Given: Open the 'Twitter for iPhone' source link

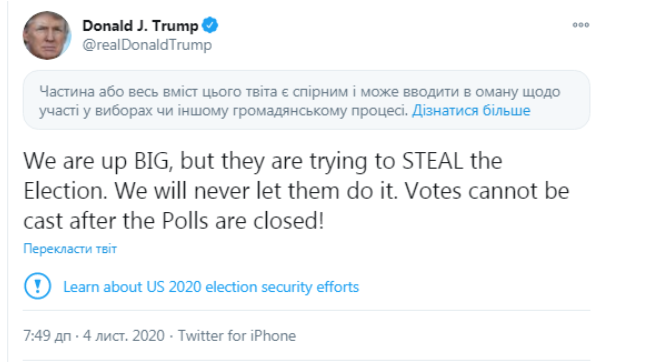Looking at the screenshot, I should (x=237, y=335).
